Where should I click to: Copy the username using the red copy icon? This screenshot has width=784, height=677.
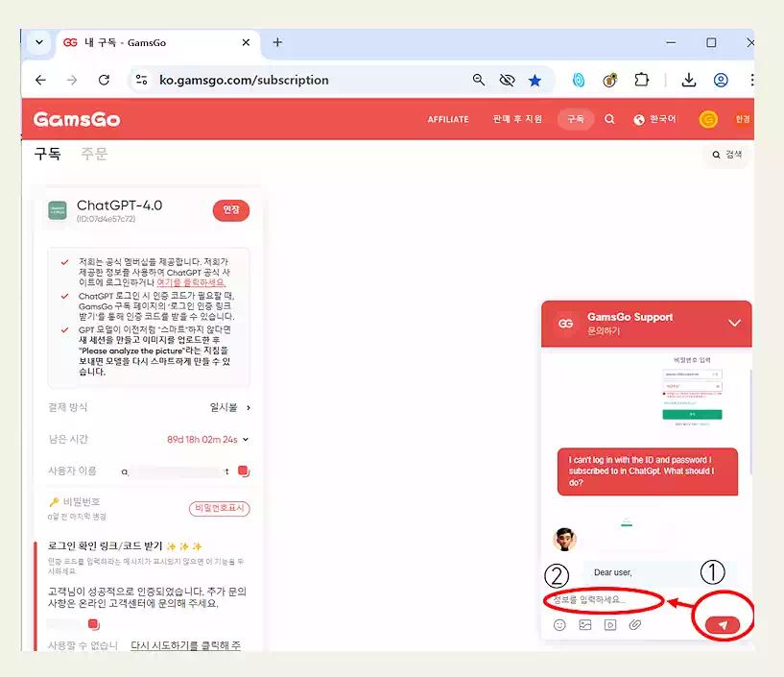click(244, 471)
